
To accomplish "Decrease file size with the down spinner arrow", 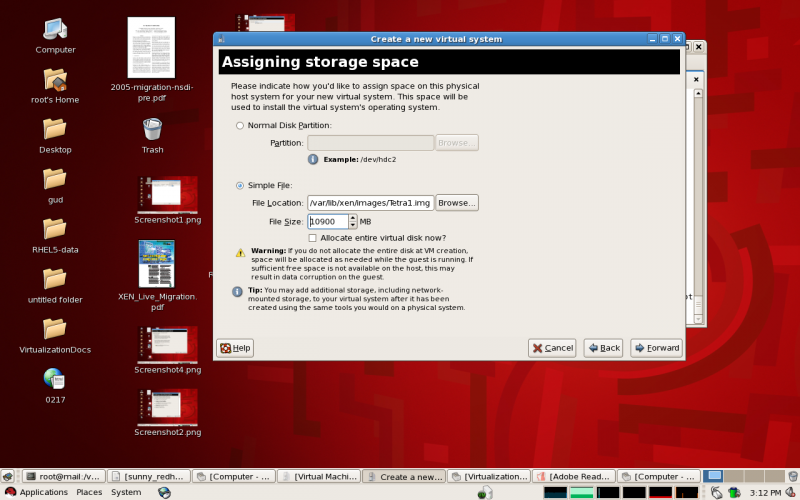I will 353,225.
